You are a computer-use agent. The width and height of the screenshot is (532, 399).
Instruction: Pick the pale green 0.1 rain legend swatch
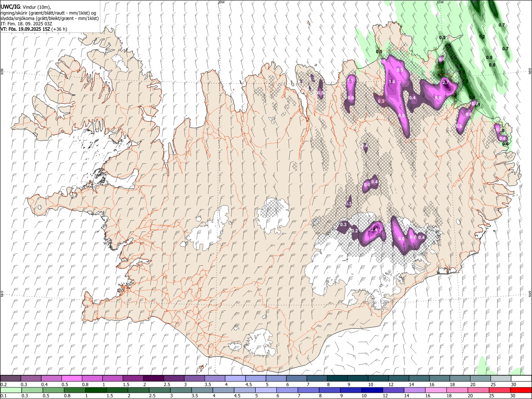[11, 390]
